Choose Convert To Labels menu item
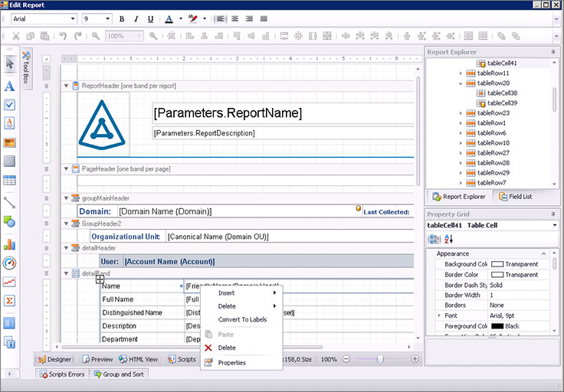564x392 pixels. click(x=241, y=319)
